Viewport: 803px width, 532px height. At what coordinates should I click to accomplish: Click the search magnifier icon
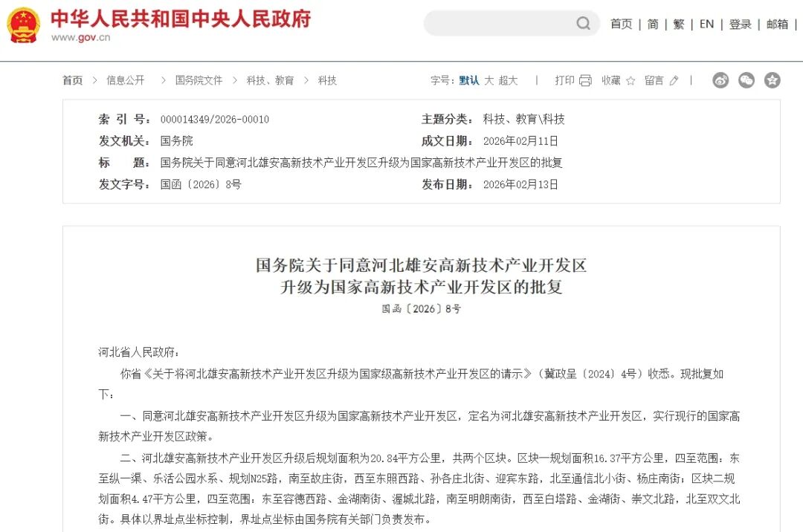click(x=584, y=24)
